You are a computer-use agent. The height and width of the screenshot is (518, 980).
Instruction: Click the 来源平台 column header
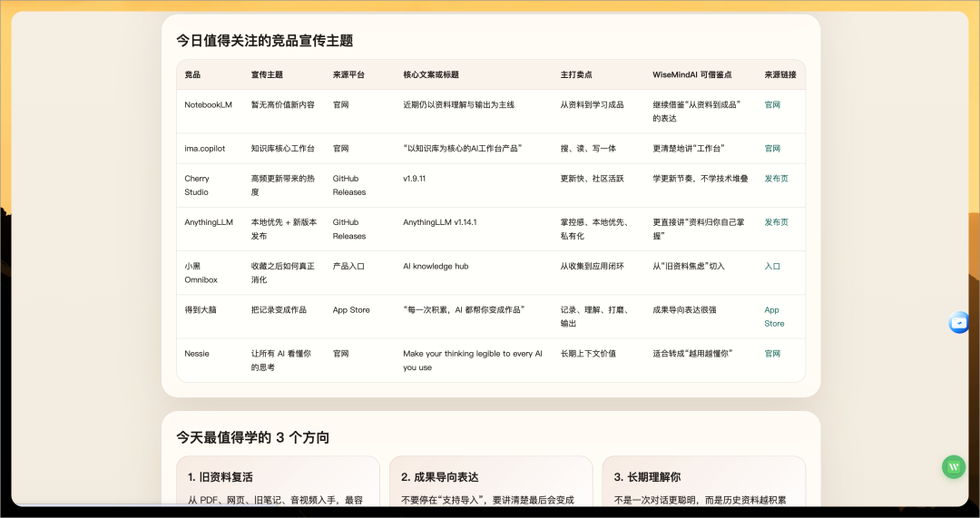click(x=348, y=74)
